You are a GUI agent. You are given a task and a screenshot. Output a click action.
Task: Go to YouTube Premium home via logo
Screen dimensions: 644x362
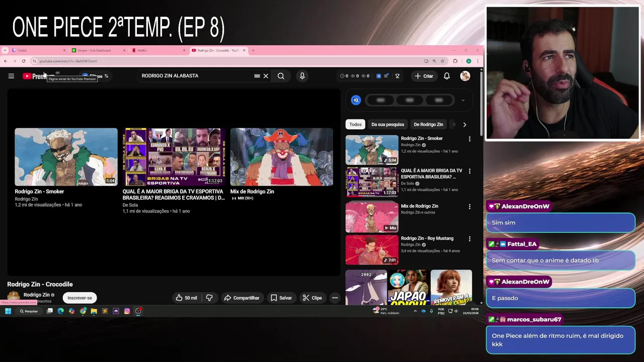(x=38, y=76)
